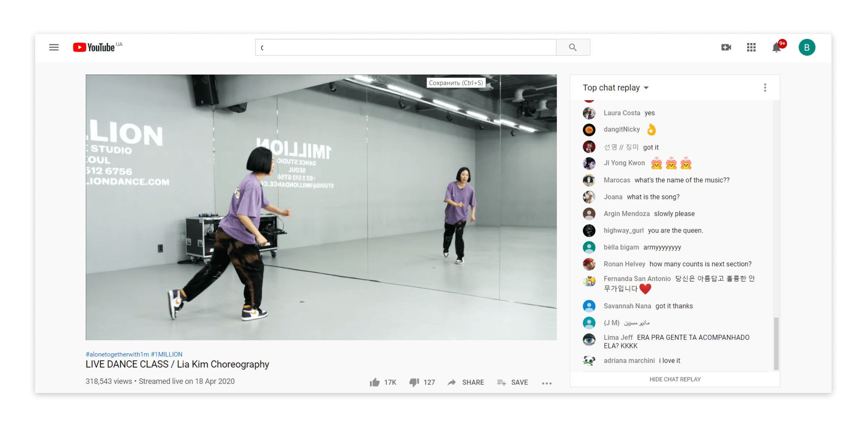The height and width of the screenshot is (427, 868).
Task: Open the account menu via the B avatar
Action: tap(807, 47)
